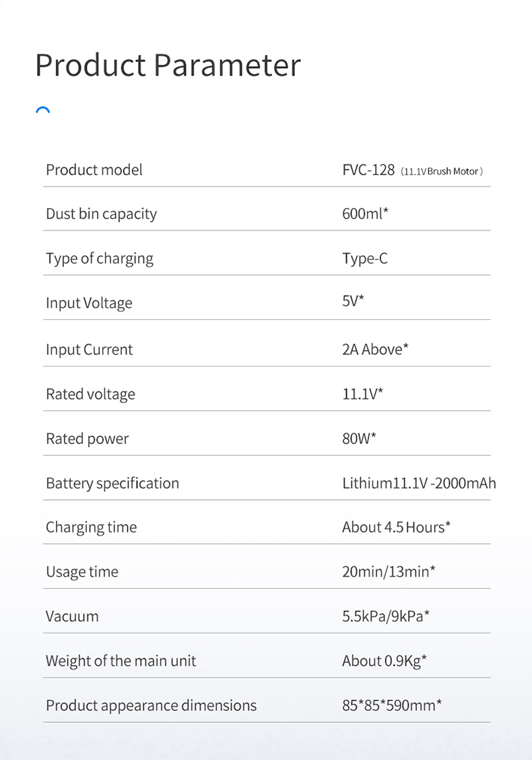Select the Weight of the main unit label
532x760 pixels.
click(x=121, y=661)
